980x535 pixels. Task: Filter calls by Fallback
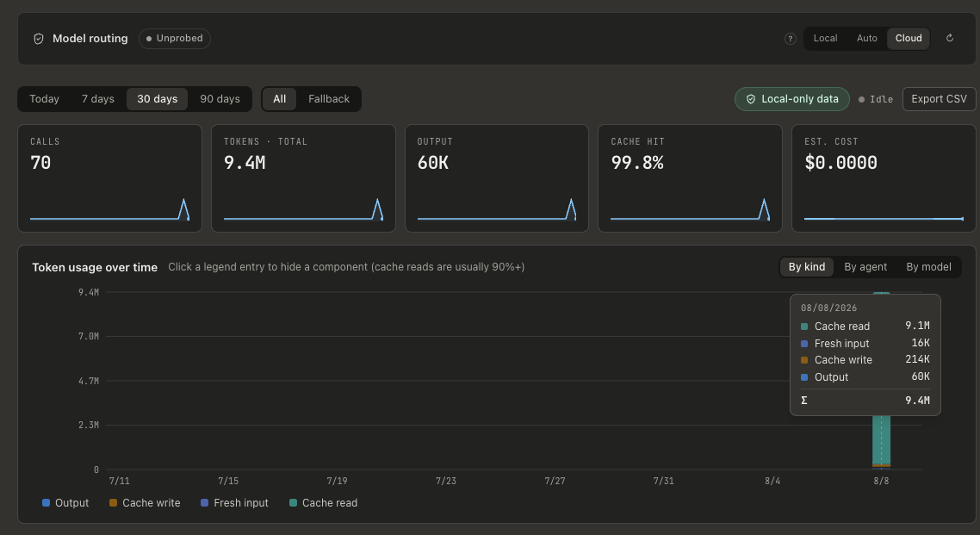pos(329,99)
